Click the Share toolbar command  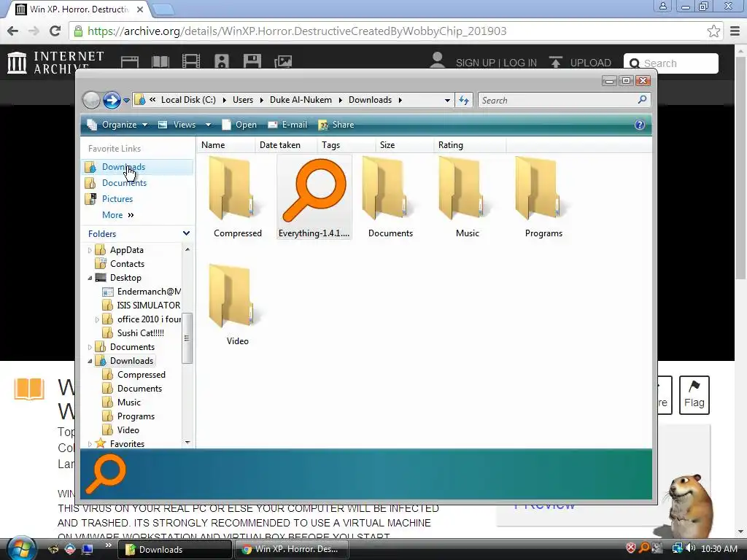point(336,125)
